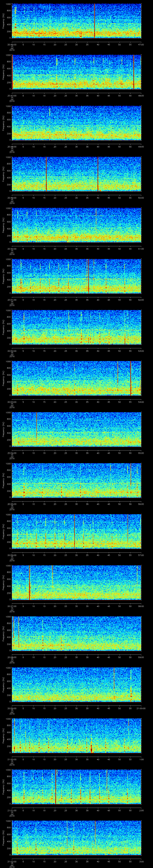Pick the spectrogram panel starting at 21:00:00
Viewport: 153px width, 868px height.
(x=77, y=736)
